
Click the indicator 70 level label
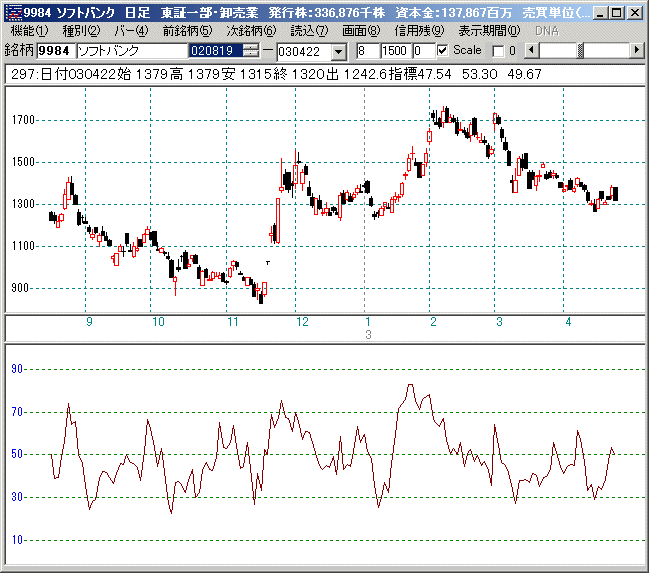[x=17, y=412]
